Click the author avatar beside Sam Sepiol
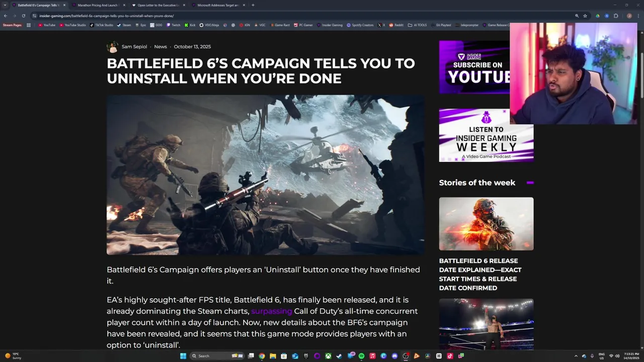644x362 pixels. click(x=113, y=47)
